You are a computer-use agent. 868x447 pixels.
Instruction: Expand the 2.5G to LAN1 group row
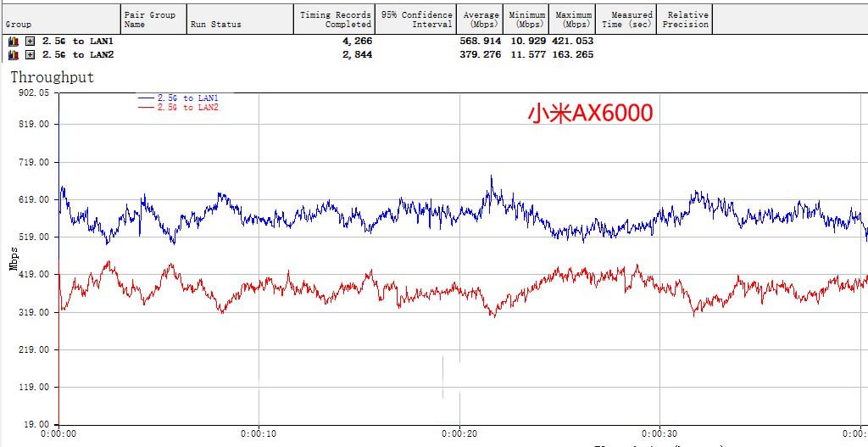[x=31, y=41]
